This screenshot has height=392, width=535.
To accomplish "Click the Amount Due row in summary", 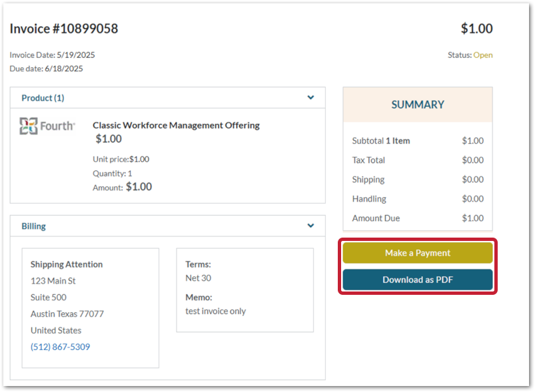I will 417,218.
